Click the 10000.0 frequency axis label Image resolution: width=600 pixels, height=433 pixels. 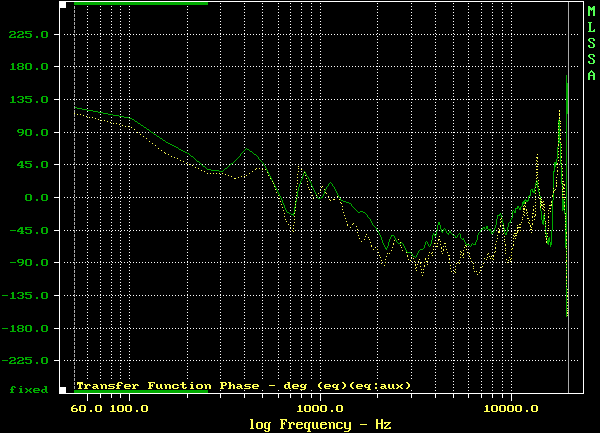click(x=510, y=409)
